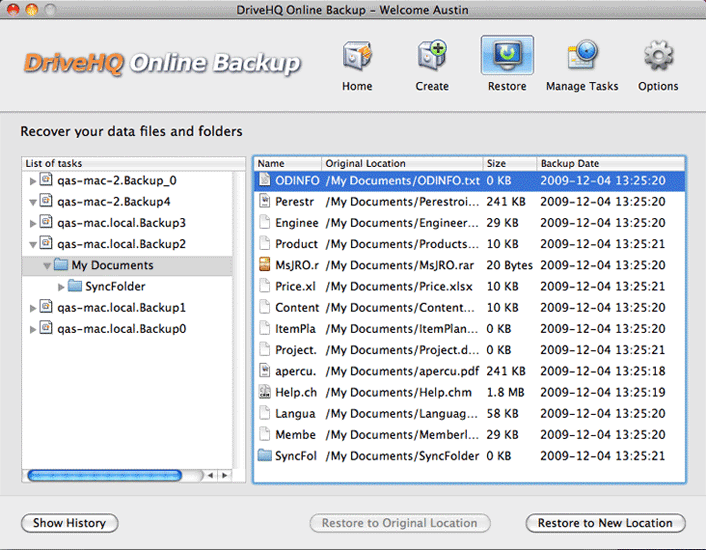This screenshot has width=706, height=550.
Task: Click the MsJRO.rar archive file icon
Action: coord(265,265)
